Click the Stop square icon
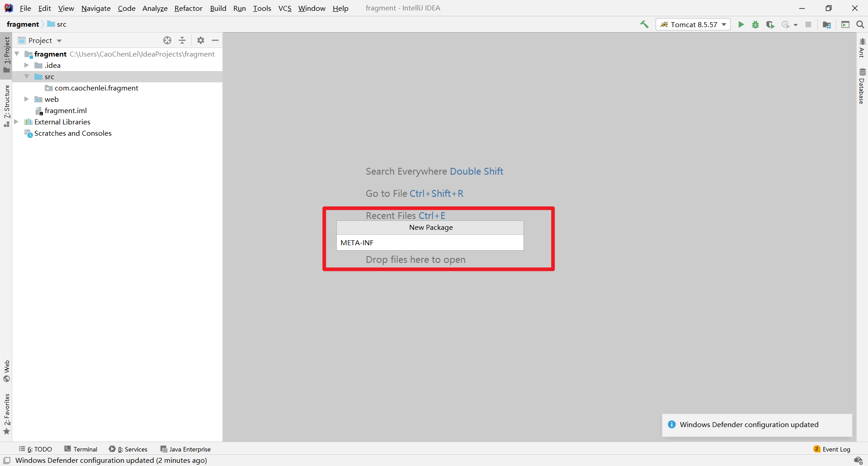Viewport: 868px width, 466px height. [808, 24]
